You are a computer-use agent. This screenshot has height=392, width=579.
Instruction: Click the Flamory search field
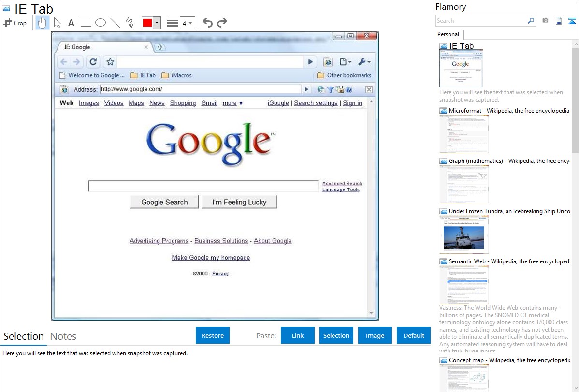point(480,21)
